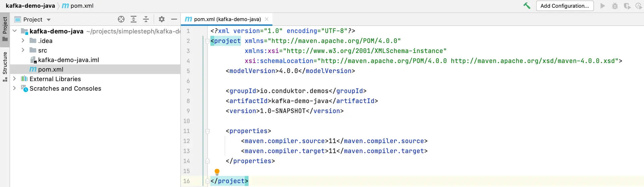Click the Expand All icon in Project panel

pyautogui.click(x=133, y=19)
